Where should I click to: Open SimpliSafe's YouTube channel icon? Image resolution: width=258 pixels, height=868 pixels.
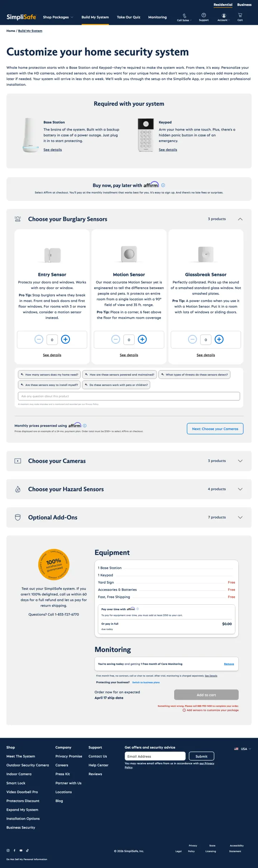(x=21, y=850)
